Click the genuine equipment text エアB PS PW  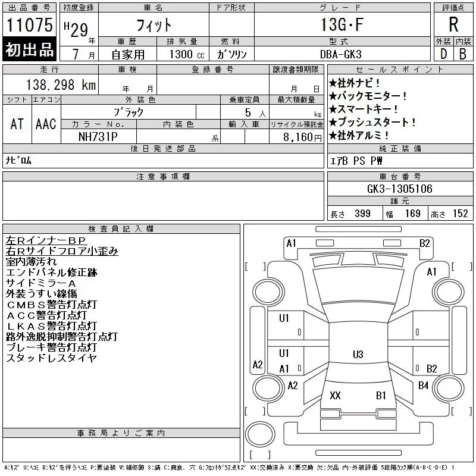356,161
